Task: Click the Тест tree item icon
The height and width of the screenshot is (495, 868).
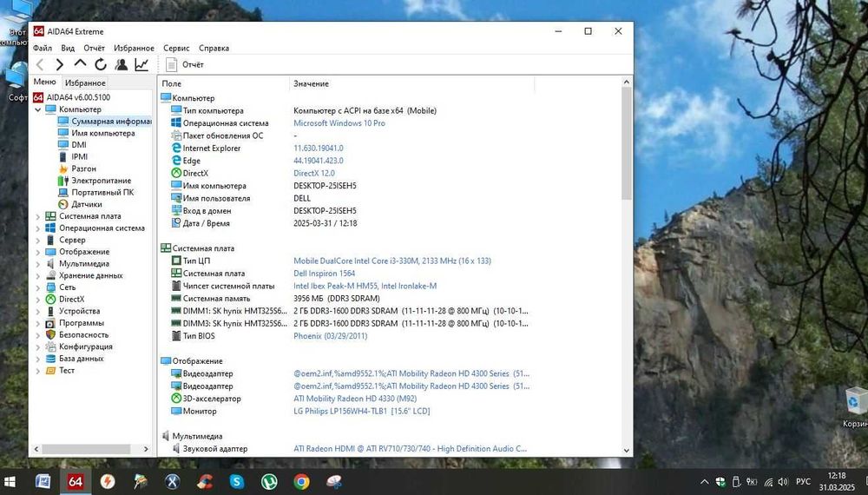Action: click(50, 371)
